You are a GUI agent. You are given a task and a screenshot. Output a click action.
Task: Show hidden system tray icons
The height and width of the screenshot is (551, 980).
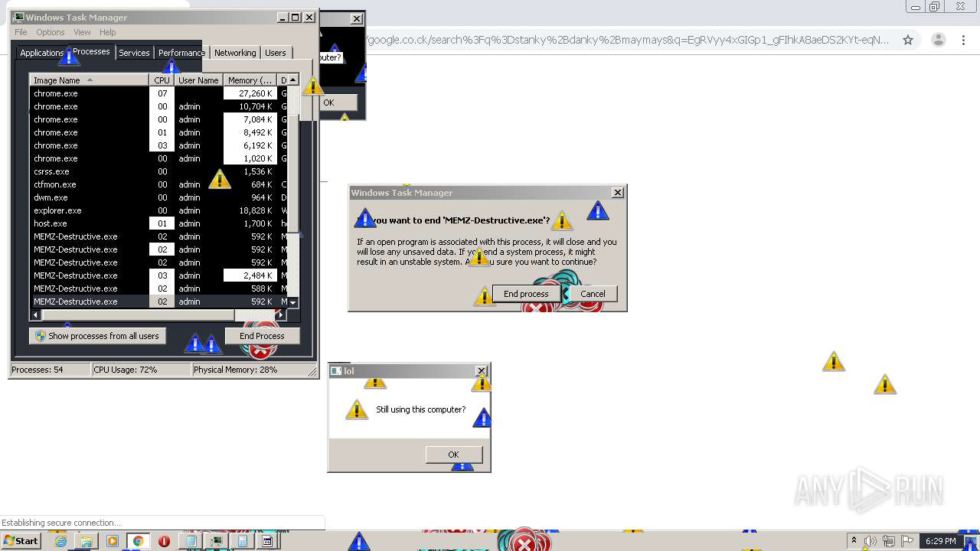pos(854,541)
